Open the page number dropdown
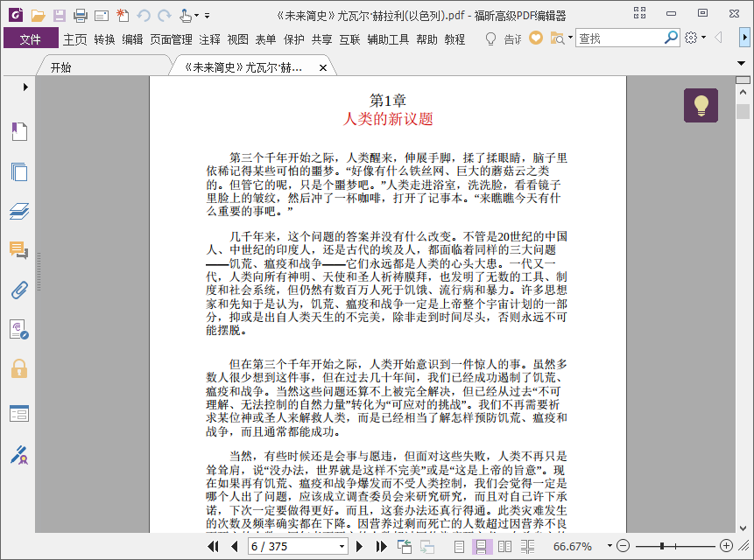The height and width of the screenshot is (560, 754). (x=342, y=546)
